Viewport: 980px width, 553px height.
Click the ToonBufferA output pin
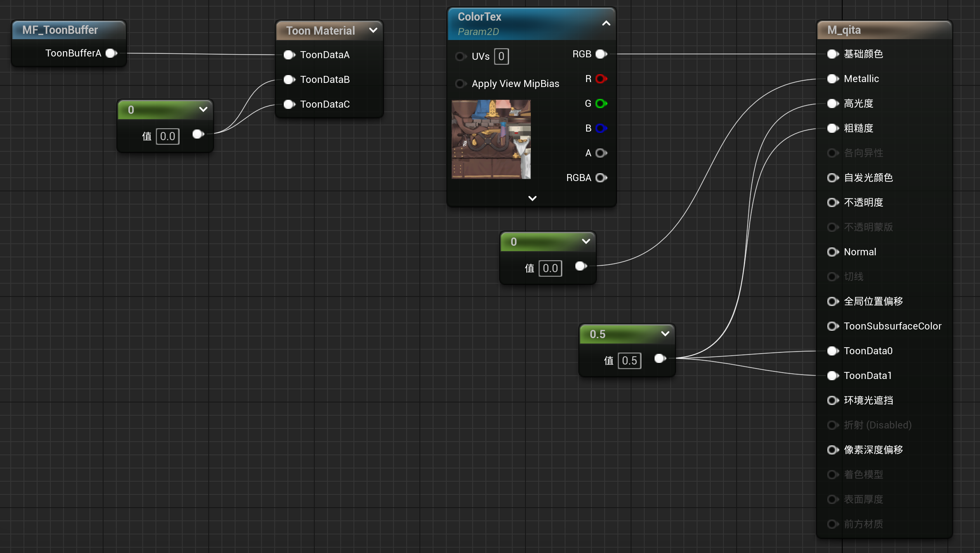coord(111,53)
